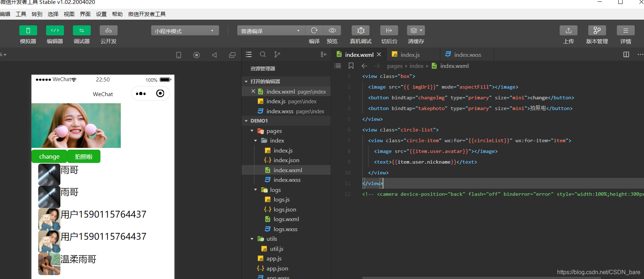Open the 转到 menu
Image resolution: width=644 pixels, height=279 pixels.
[37, 14]
